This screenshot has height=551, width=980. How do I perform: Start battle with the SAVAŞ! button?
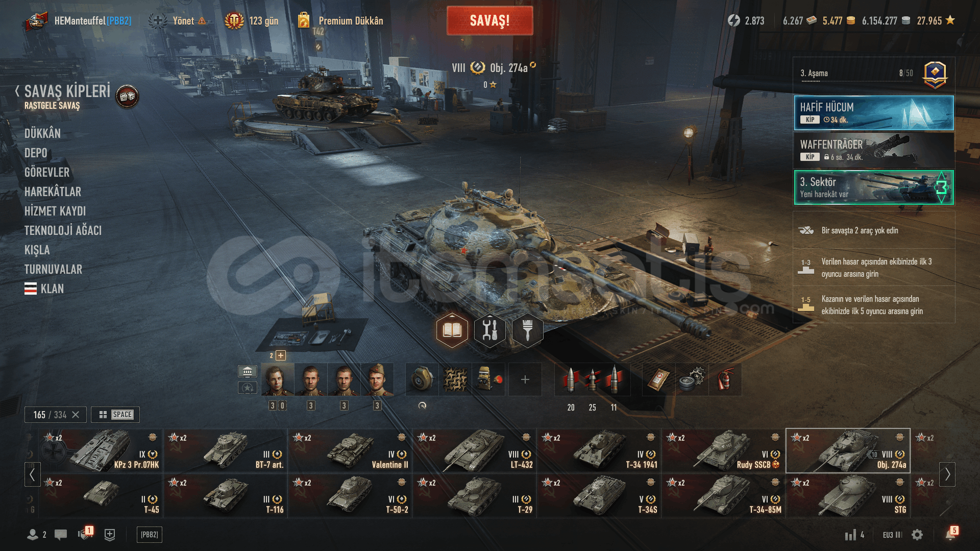coord(489,20)
